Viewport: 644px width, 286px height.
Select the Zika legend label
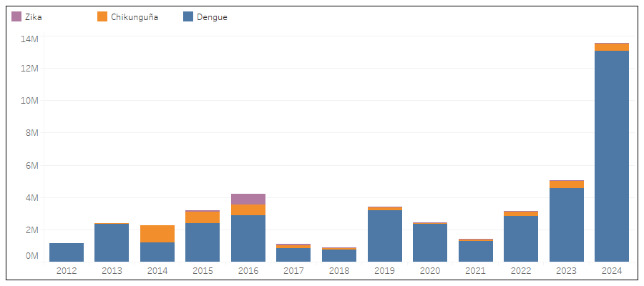[x=33, y=17]
